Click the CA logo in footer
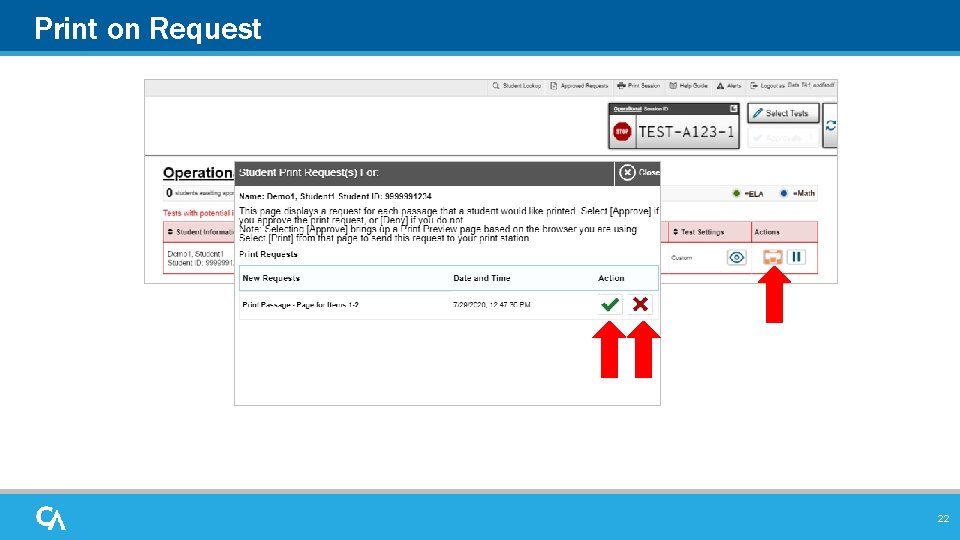The width and height of the screenshot is (960, 540). click(51, 518)
